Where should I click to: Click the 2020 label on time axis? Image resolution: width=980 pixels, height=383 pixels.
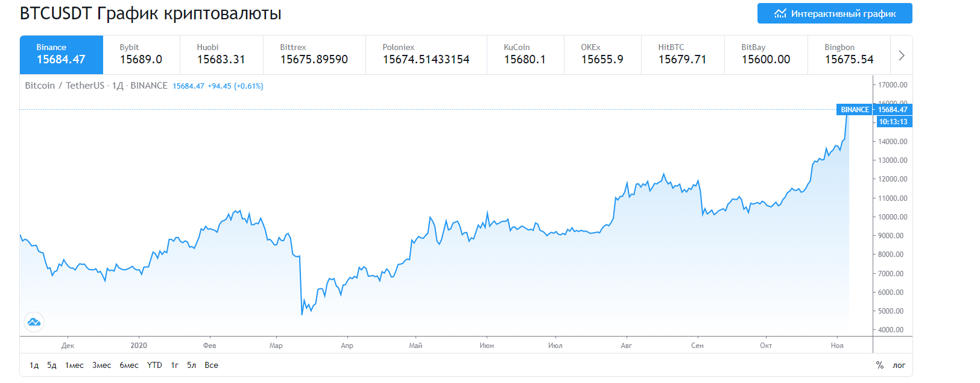[x=139, y=346]
